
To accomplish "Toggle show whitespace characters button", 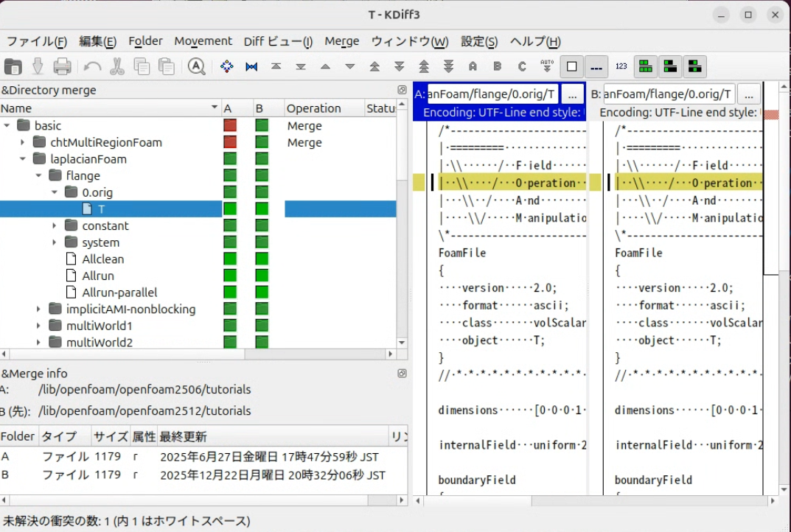I will (596, 66).
